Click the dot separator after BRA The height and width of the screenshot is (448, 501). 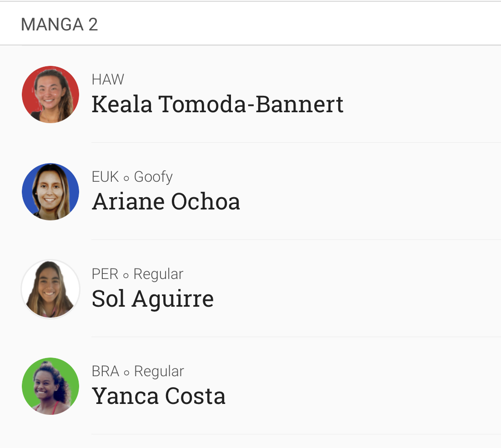(x=126, y=373)
